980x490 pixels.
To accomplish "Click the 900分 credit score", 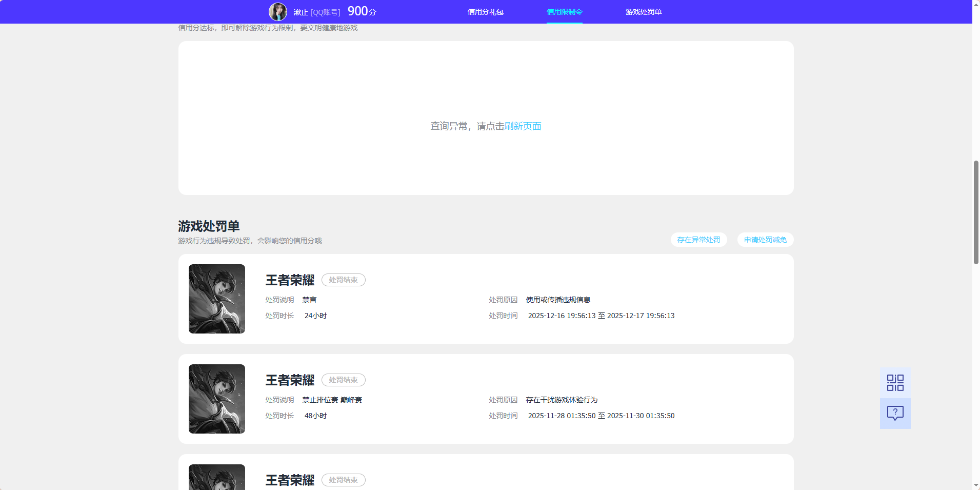I will (x=362, y=11).
